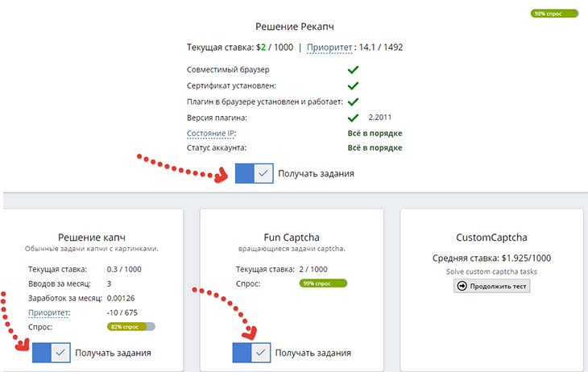Click the Версия плагина green checkmark

352,118
